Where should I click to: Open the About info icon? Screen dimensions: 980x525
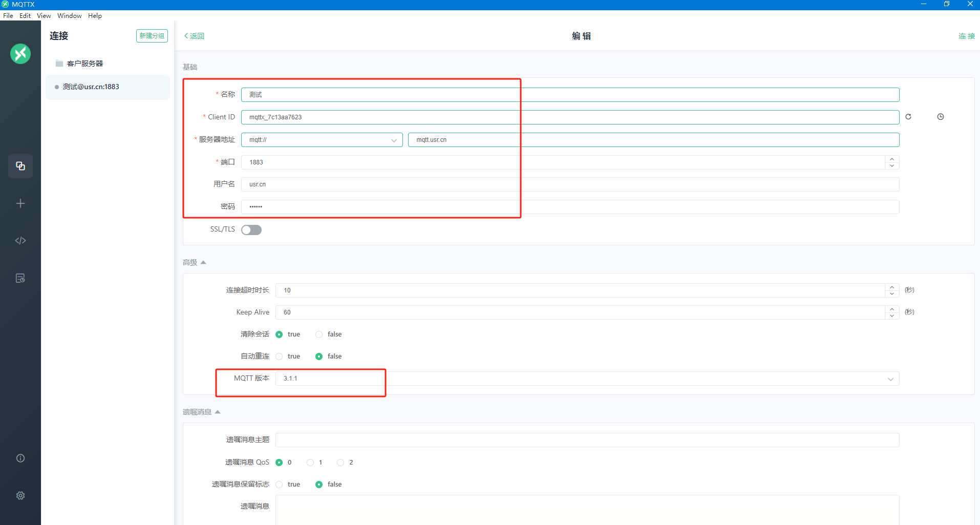click(x=20, y=458)
